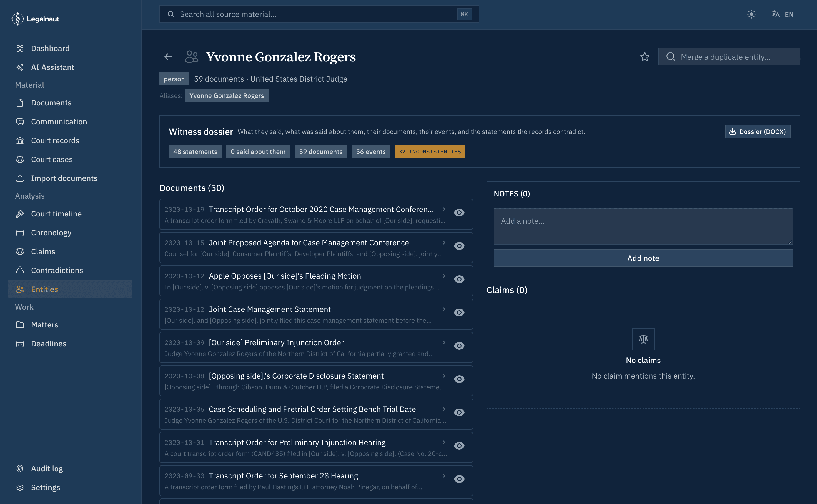Click the 48 statements chip

point(195,152)
